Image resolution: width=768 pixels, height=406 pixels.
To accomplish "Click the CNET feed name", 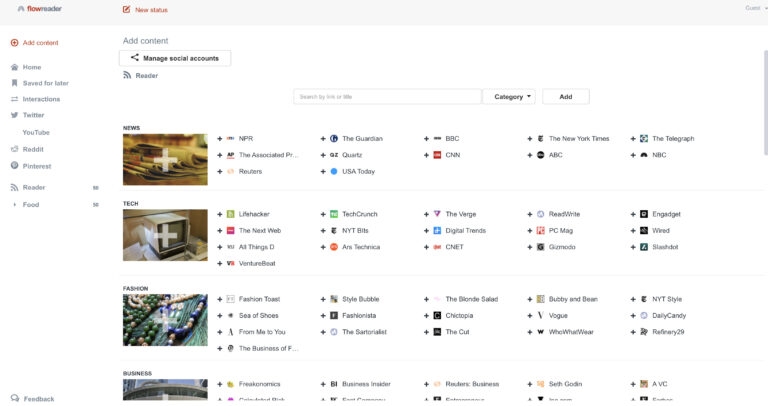I will coord(454,247).
